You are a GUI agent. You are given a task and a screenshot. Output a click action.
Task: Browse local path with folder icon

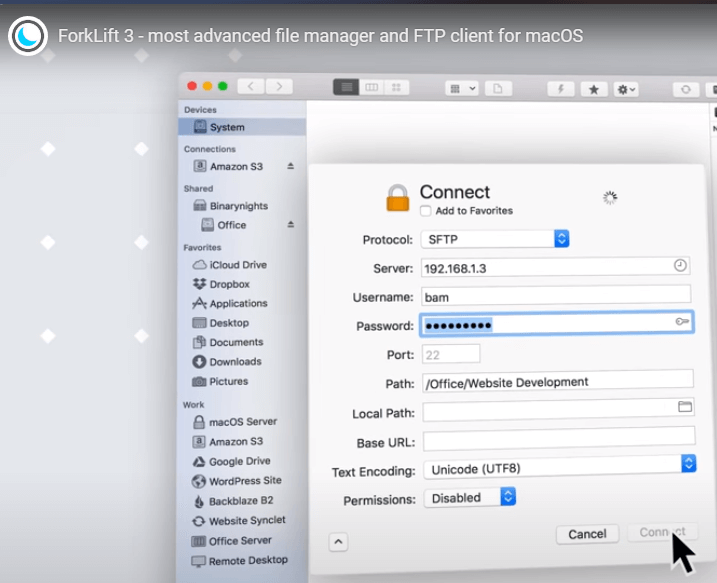click(685, 406)
